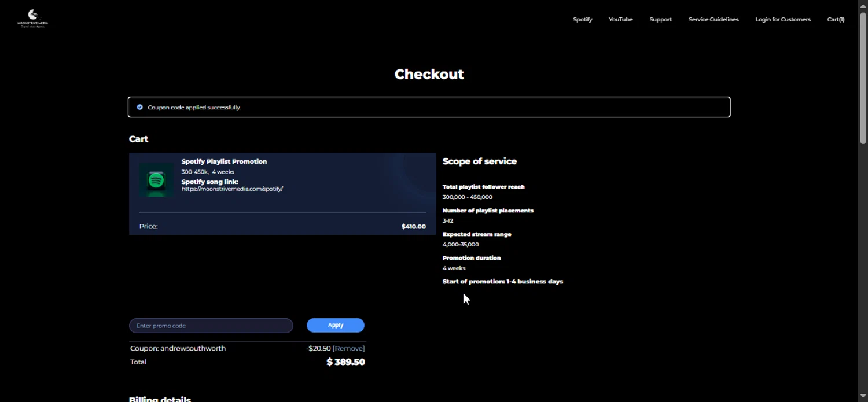Click the Moonstrive Media logo

click(x=33, y=19)
